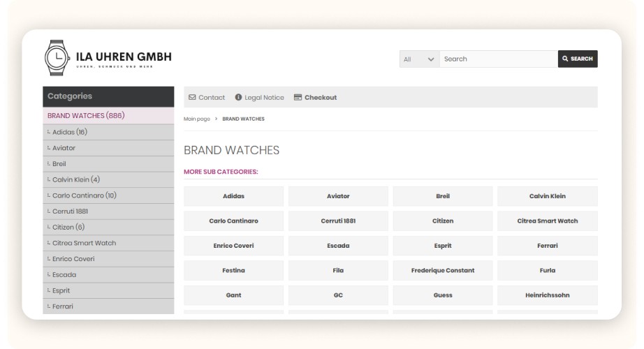
Task: Open Frederique Constant sub category tile
Action: (x=443, y=271)
